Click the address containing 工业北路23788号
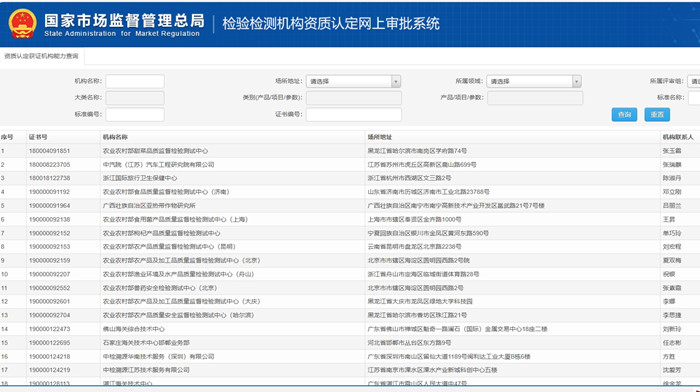 429,192
